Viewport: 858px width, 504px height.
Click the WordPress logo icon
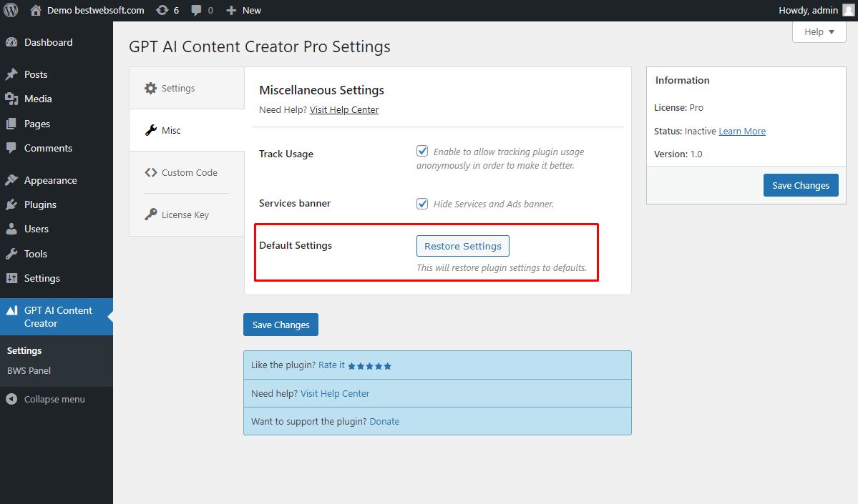click(x=11, y=10)
